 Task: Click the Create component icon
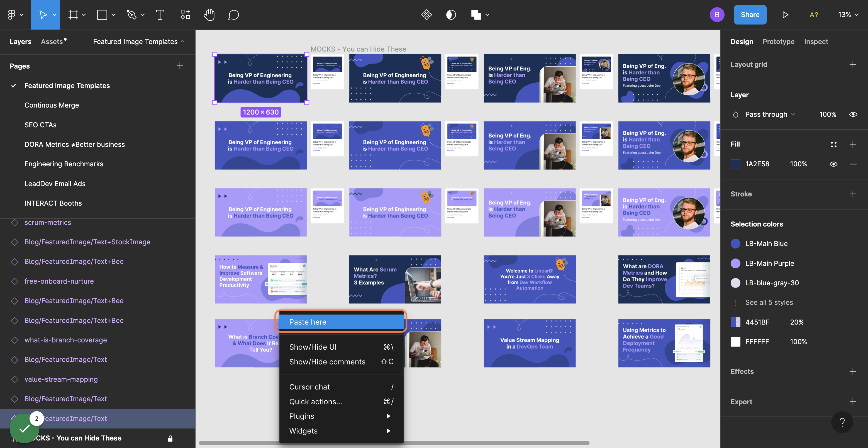(x=426, y=14)
